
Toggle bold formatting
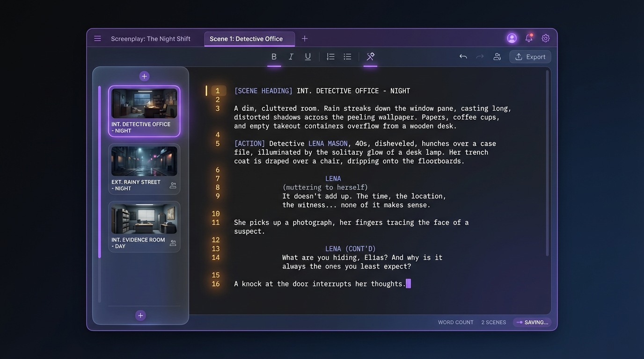click(x=274, y=56)
